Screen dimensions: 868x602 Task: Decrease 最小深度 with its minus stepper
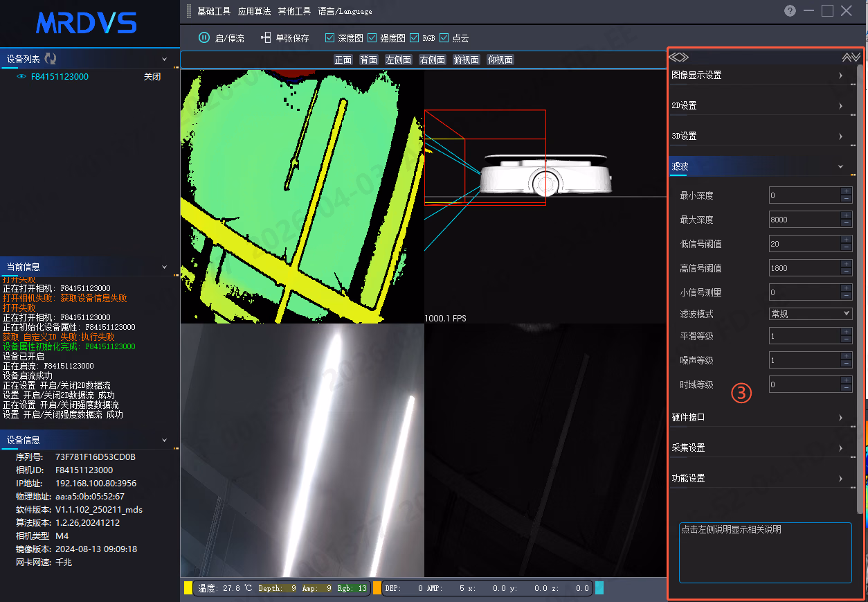[x=846, y=199]
